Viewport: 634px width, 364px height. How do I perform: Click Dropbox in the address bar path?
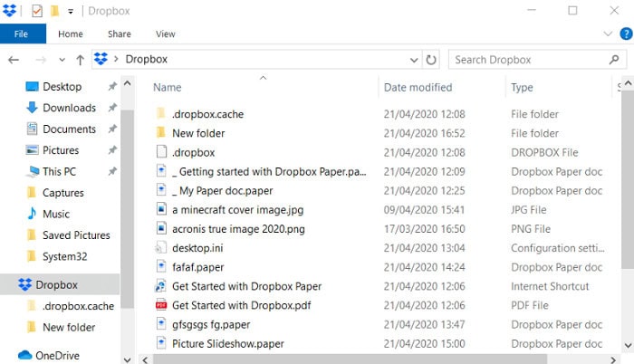point(147,59)
